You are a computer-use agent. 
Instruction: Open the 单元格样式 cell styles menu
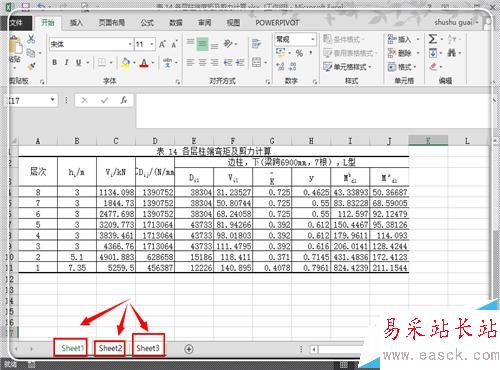pyautogui.click(x=347, y=67)
